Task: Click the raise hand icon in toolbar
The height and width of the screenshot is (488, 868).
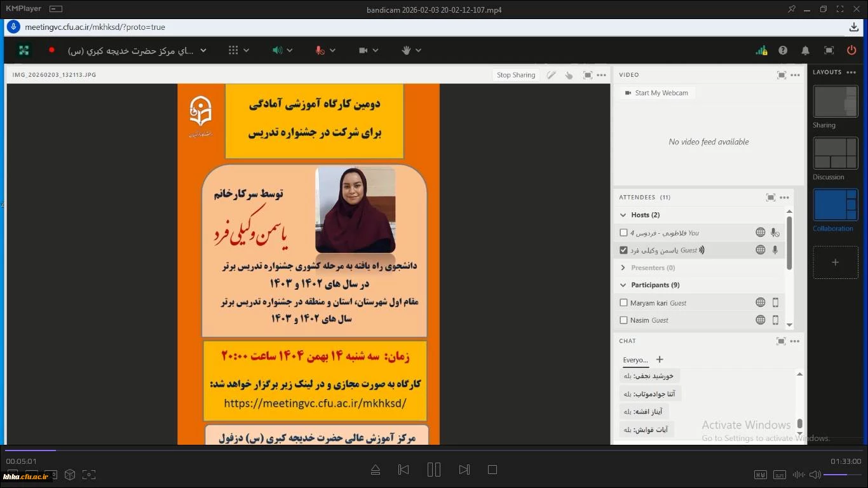Action: [407, 50]
